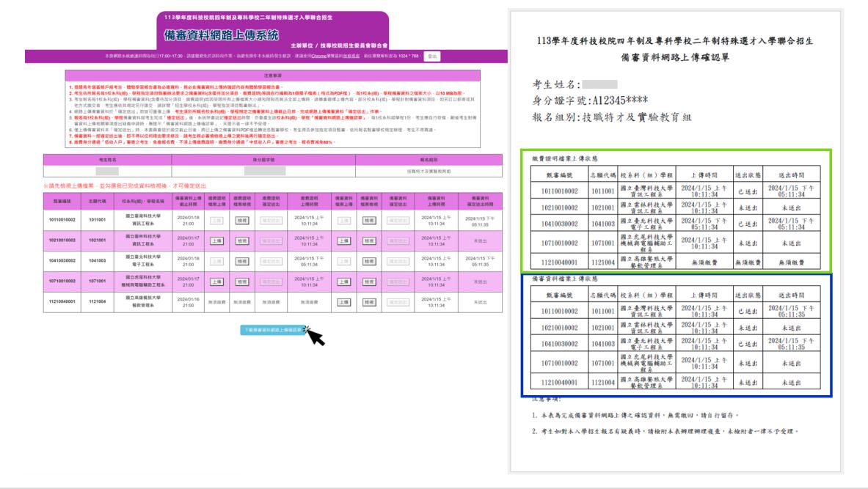868x489 pixels.
Task: Open the Chrome link in the purple banner
Action: [x=318, y=56]
